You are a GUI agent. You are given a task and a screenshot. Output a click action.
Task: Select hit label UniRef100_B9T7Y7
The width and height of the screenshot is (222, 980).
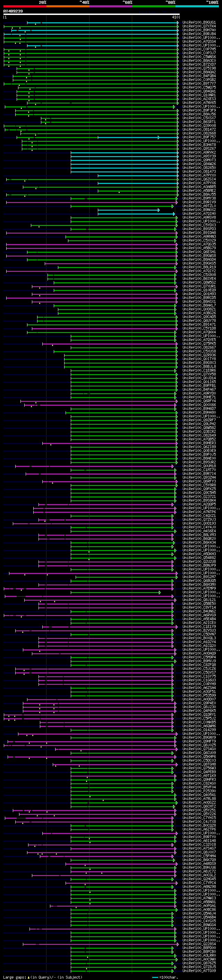point(199,84)
